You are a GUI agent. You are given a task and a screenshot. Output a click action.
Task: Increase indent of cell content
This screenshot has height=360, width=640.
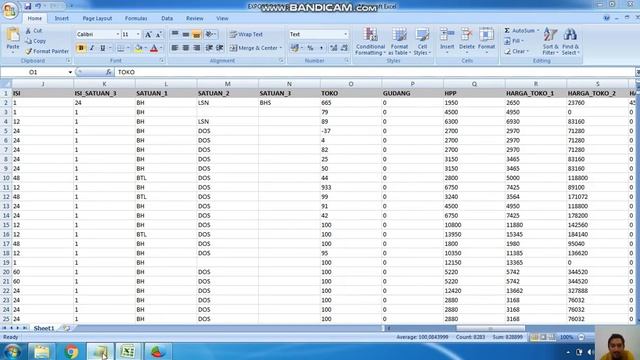click(220, 48)
